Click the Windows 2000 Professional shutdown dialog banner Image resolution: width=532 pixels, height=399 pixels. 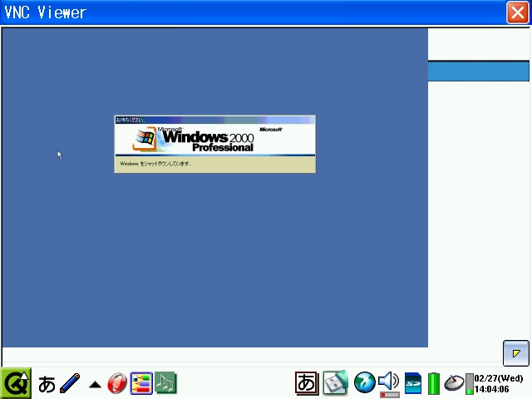point(215,140)
